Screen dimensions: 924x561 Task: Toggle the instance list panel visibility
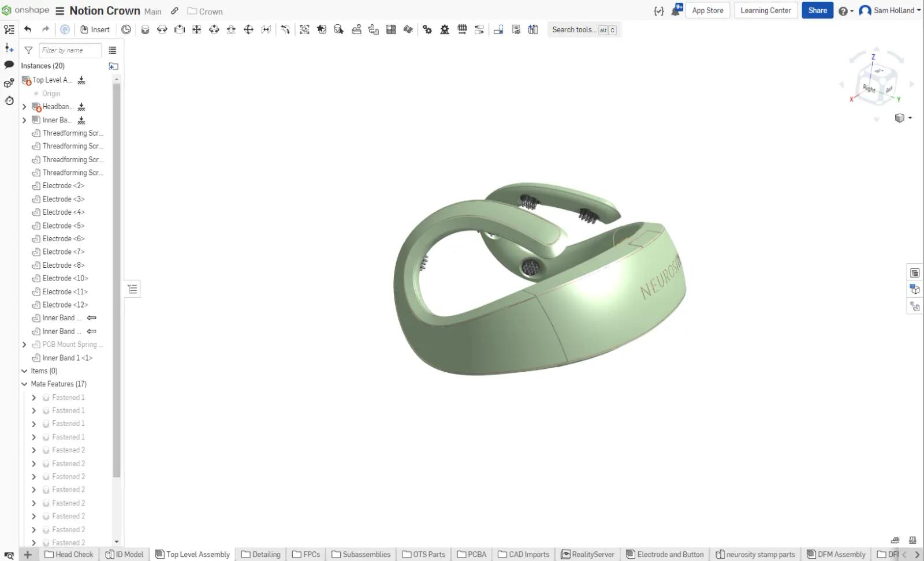9,29
